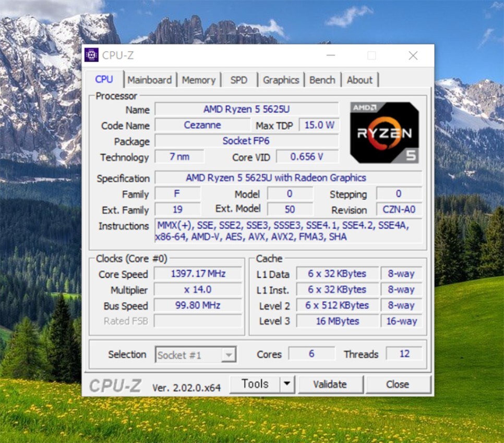504x443 pixels.
Task: Switch to the Mainboard tab
Action: pos(150,80)
